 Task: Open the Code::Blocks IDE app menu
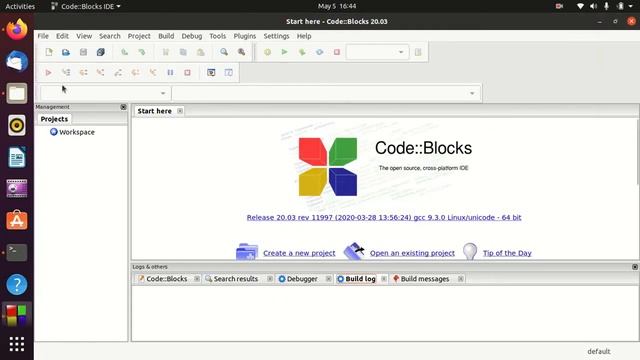pos(86,6)
